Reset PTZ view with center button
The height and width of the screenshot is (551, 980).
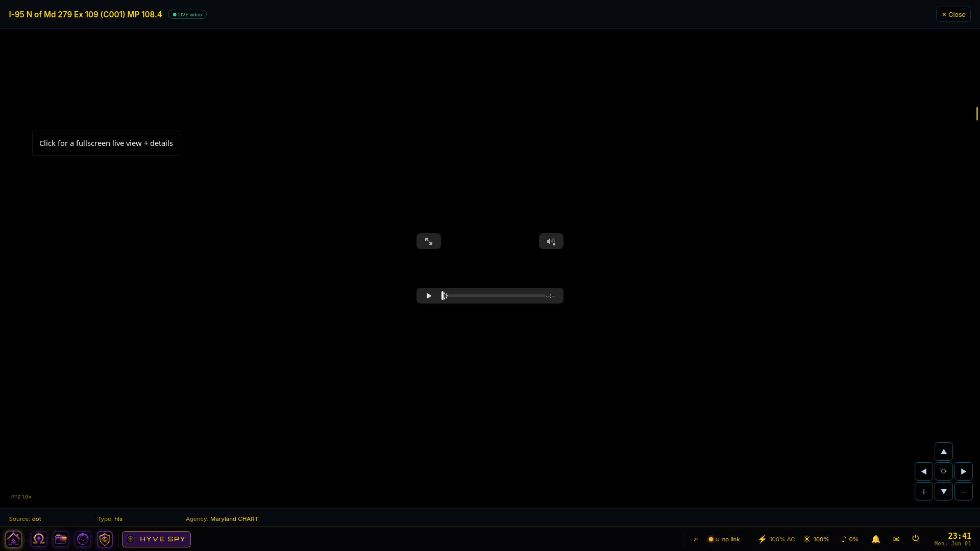(x=944, y=471)
